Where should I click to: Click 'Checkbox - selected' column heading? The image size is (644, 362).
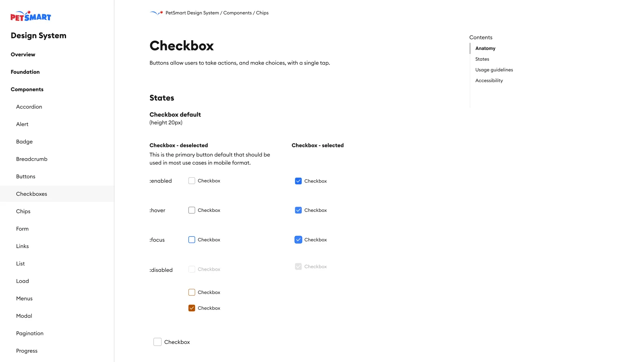[x=318, y=145]
